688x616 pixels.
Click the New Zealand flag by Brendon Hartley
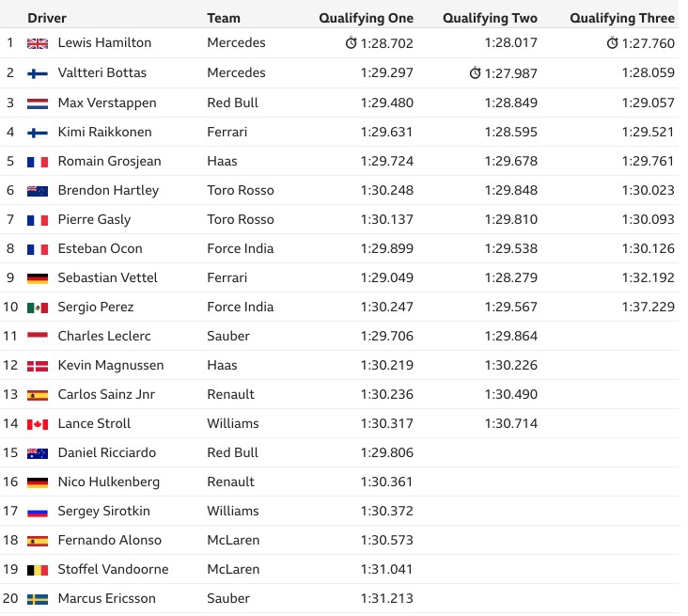(x=38, y=191)
